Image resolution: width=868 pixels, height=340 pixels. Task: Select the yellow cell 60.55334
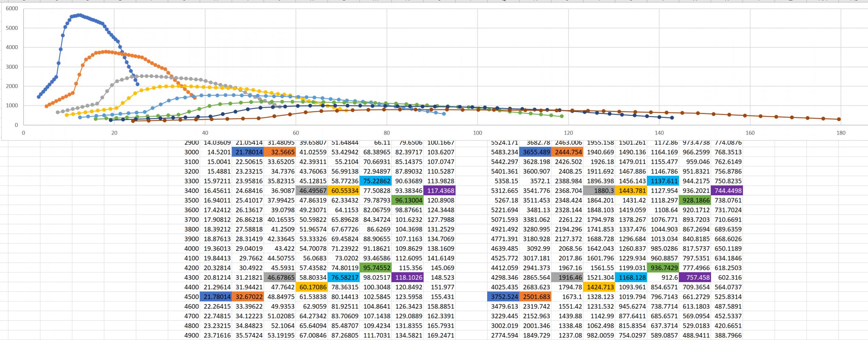click(x=344, y=191)
